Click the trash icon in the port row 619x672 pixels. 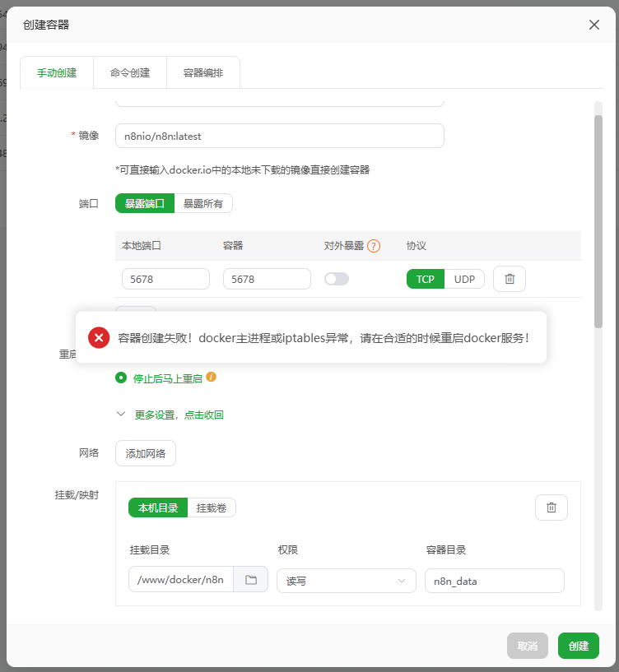(509, 279)
